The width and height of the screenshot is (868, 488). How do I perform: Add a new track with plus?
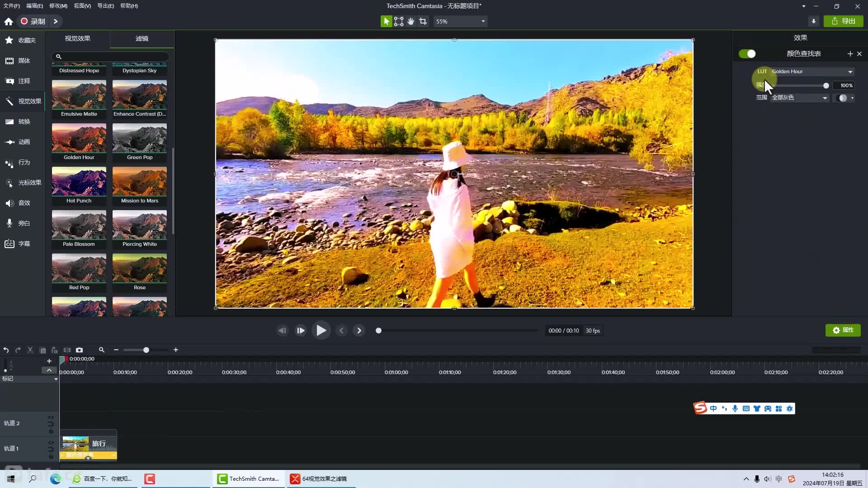pos(49,361)
